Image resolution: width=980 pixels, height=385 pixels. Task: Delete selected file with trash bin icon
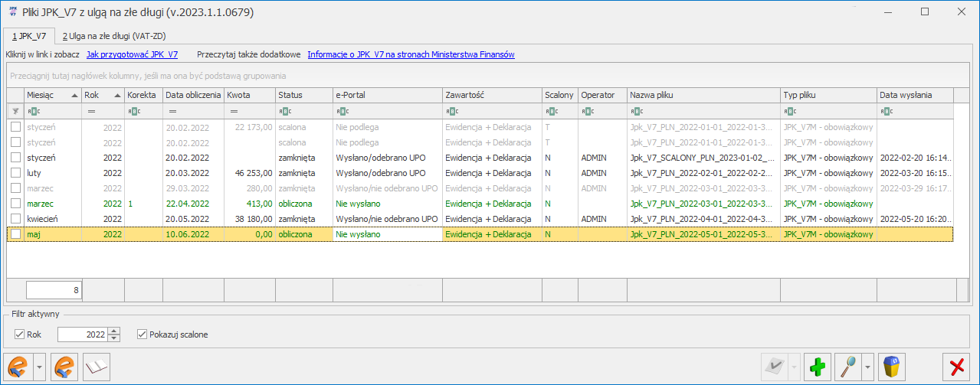[x=893, y=367]
